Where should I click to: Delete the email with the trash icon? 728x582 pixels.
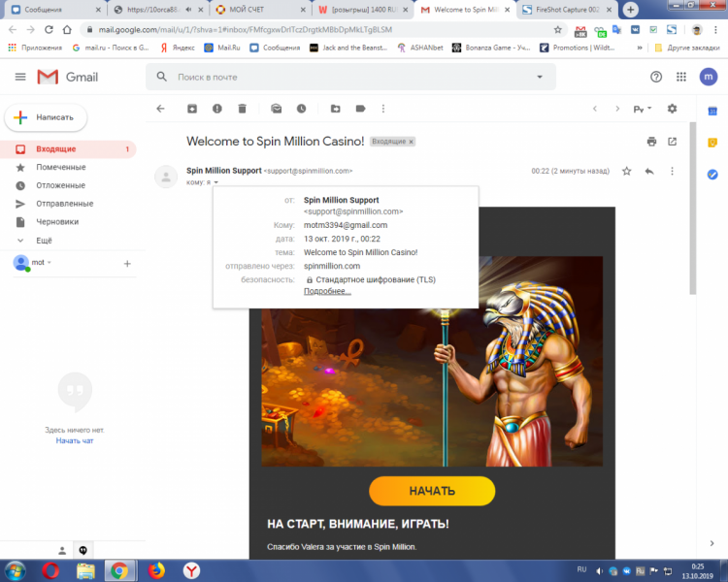243,109
